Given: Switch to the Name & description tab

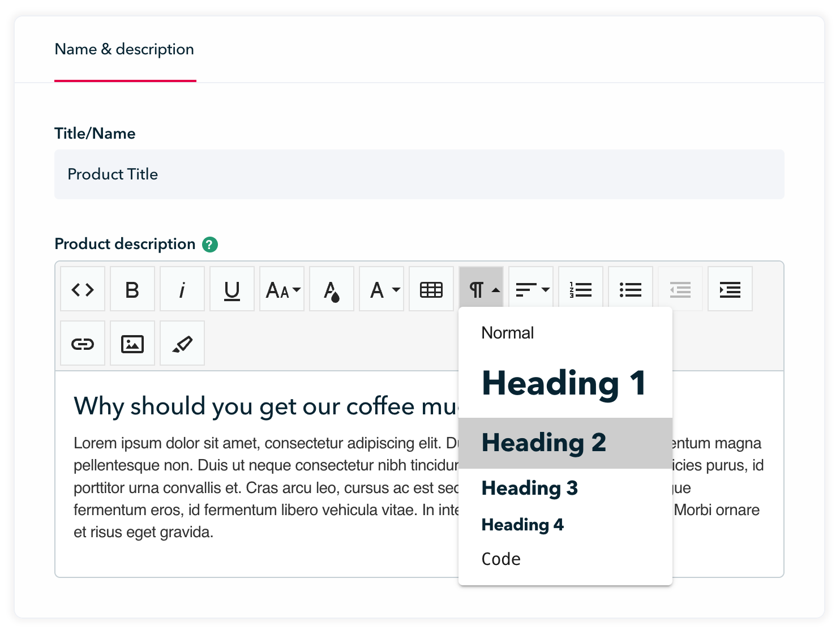Looking at the screenshot, I should click(x=125, y=49).
